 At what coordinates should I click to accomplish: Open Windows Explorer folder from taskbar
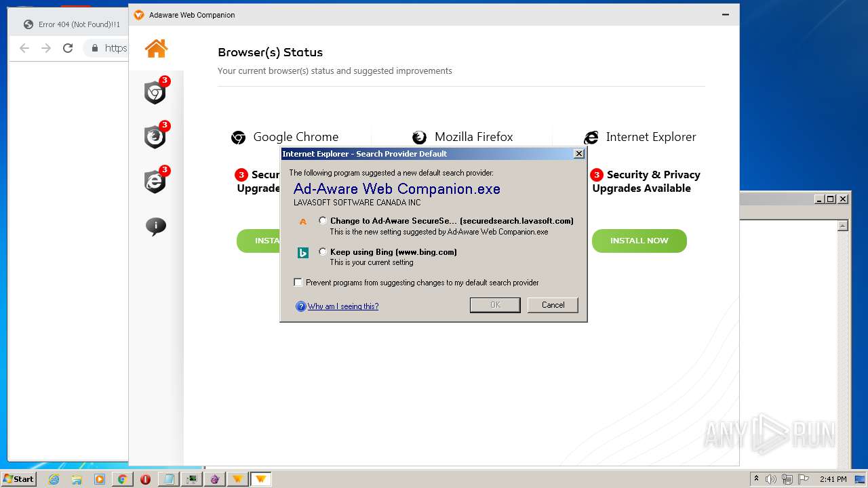[77, 479]
